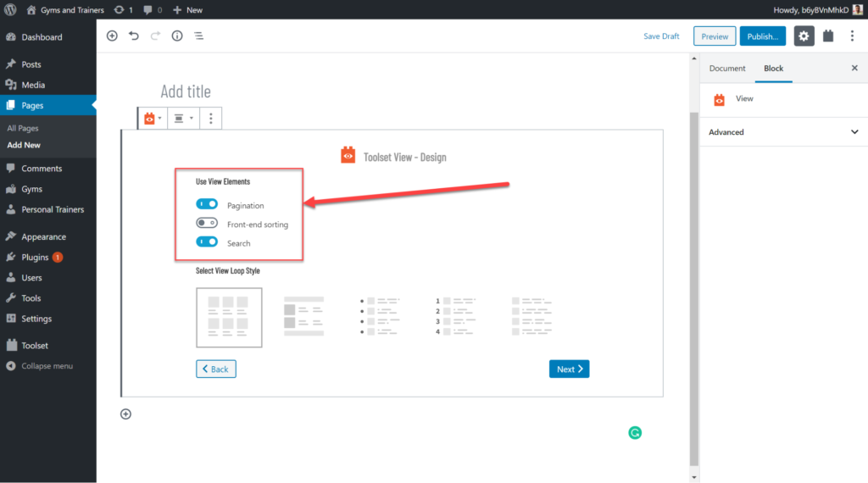
Task: Open the WordPress logo menu
Action: pos(10,9)
